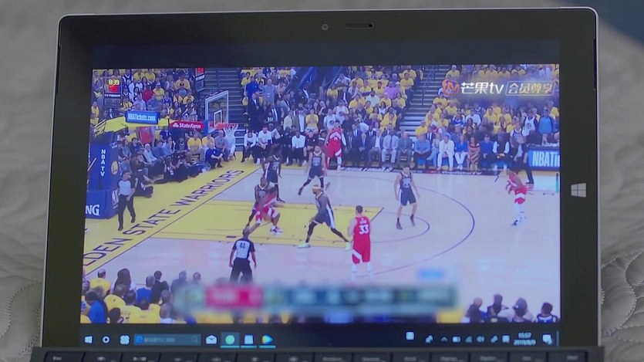Viewport: 644px width, 362px height.
Task: Click the basketball game video frame
Action: click(x=321, y=194)
